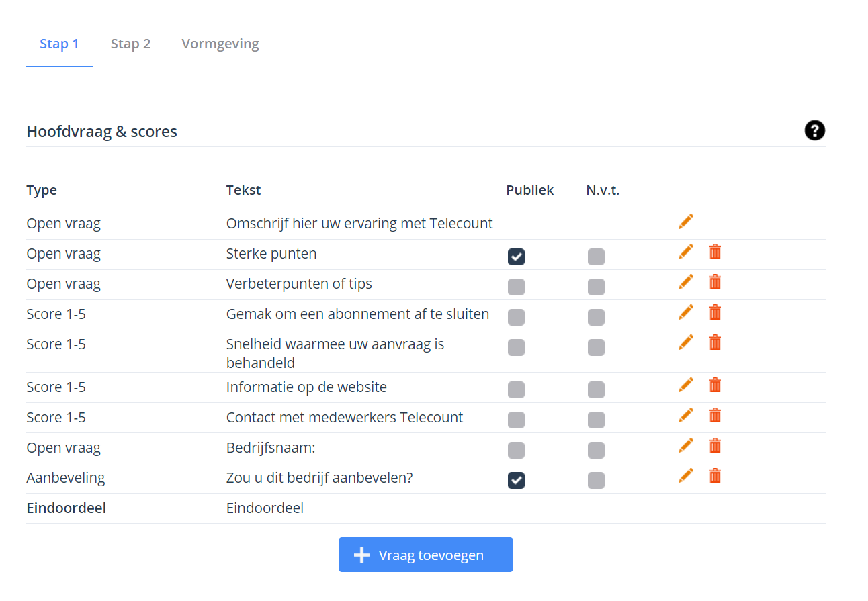This screenshot has width=868, height=601.
Task: Delete the 'Snelheid waarmee uw aanvraag' score
Action: click(715, 342)
